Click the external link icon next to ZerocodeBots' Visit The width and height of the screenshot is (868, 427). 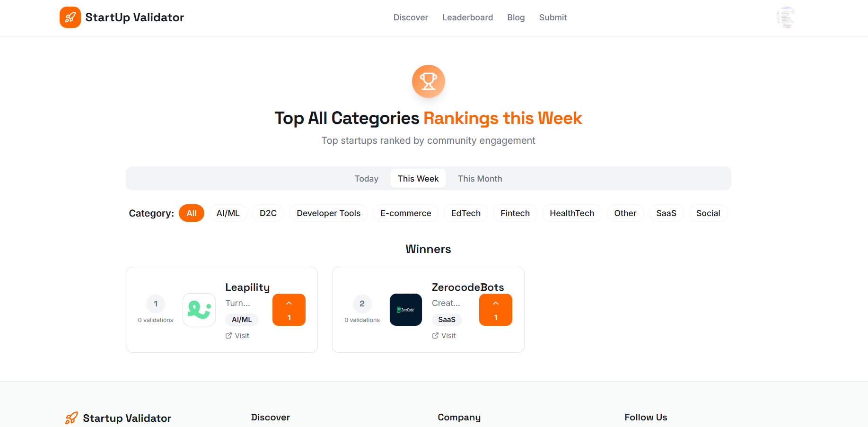point(435,335)
